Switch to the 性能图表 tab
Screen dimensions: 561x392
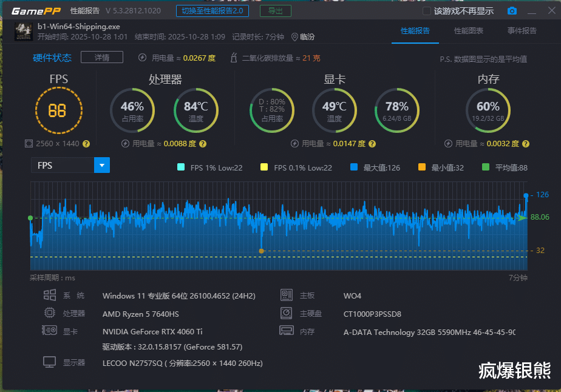pyautogui.click(x=469, y=31)
